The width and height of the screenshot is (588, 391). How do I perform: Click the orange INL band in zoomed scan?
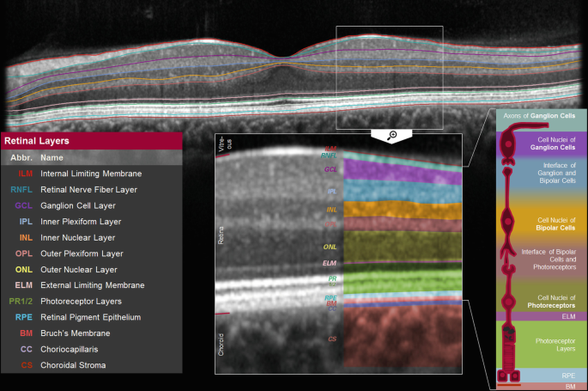(395, 209)
